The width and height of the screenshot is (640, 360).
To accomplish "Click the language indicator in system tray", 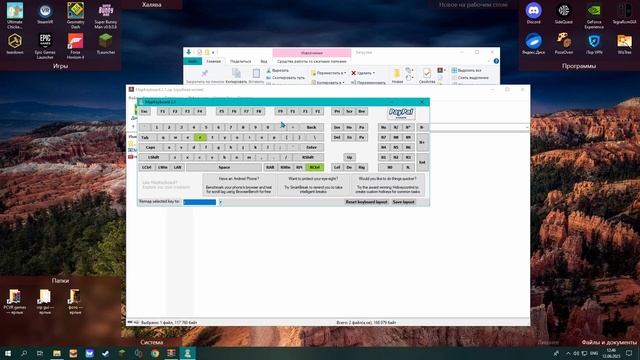I will (x=594, y=353).
